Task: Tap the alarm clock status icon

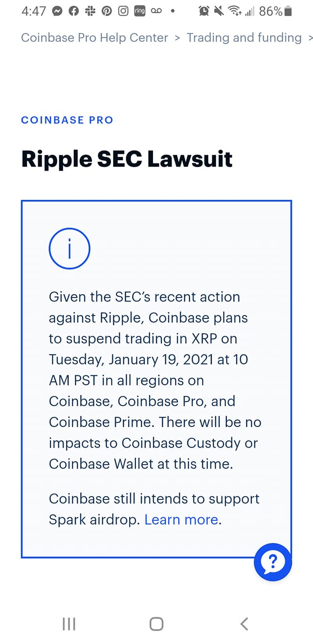Action: [x=204, y=11]
